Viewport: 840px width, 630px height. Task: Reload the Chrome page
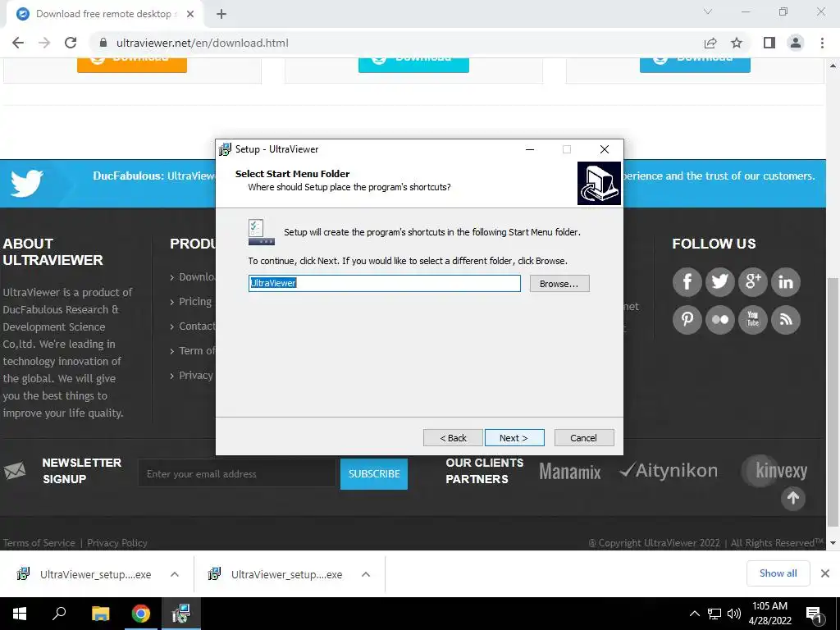click(71, 43)
